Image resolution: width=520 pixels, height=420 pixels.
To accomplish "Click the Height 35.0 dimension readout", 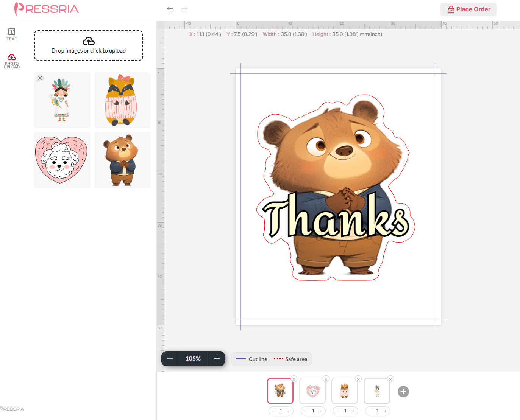I will tap(347, 34).
